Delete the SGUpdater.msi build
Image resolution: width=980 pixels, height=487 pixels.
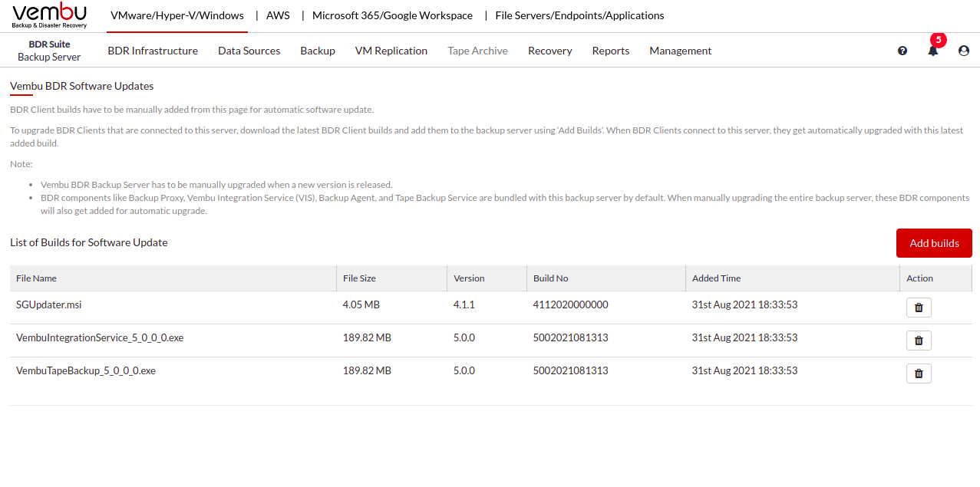[x=919, y=308]
